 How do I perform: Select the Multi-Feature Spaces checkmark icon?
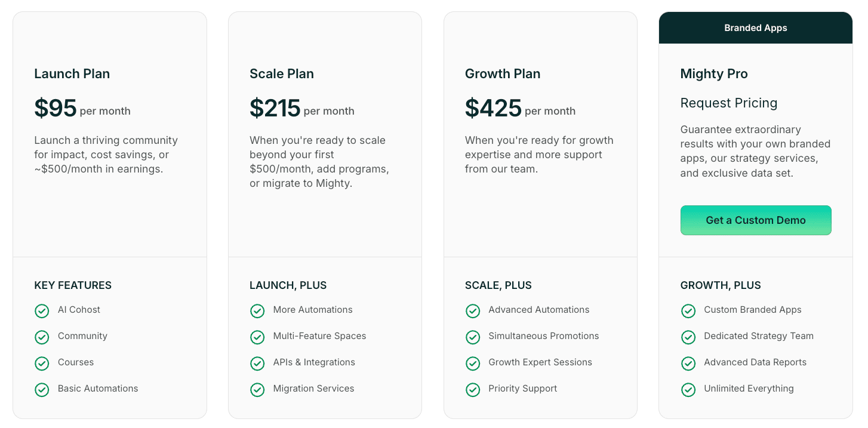(257, 337)
